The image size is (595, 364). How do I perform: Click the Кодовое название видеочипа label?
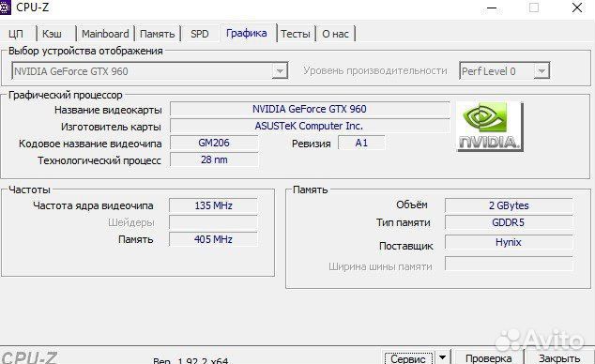90,144
